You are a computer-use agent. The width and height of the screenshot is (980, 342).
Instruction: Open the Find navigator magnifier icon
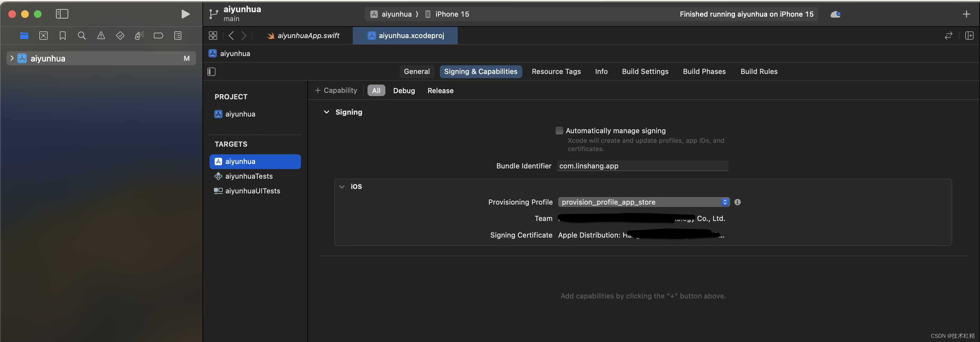tap(82, 36)
